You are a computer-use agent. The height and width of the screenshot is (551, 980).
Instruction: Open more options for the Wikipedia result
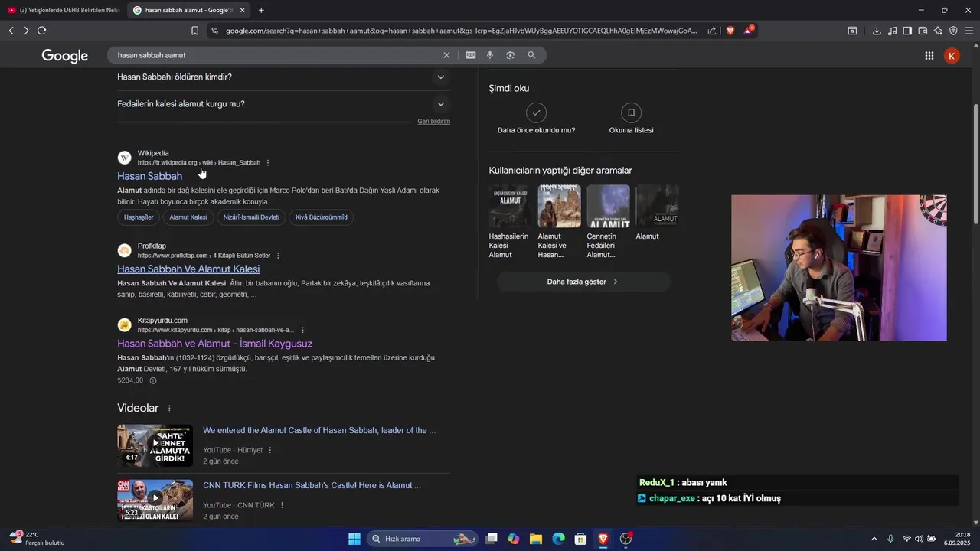pyautogui.click(x=268, y=163)
